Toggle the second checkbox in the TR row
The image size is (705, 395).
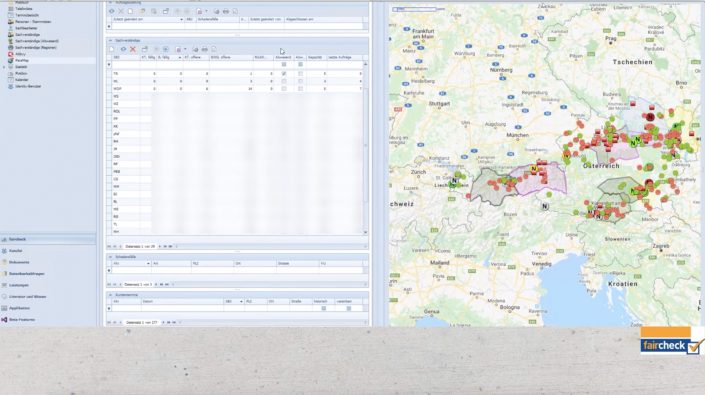300,73
